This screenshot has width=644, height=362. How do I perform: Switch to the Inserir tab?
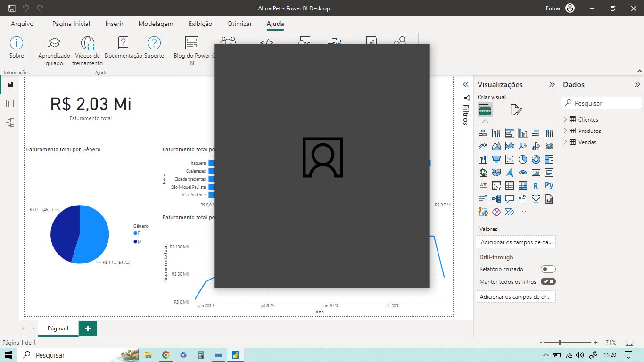click(x=115, y=24)
